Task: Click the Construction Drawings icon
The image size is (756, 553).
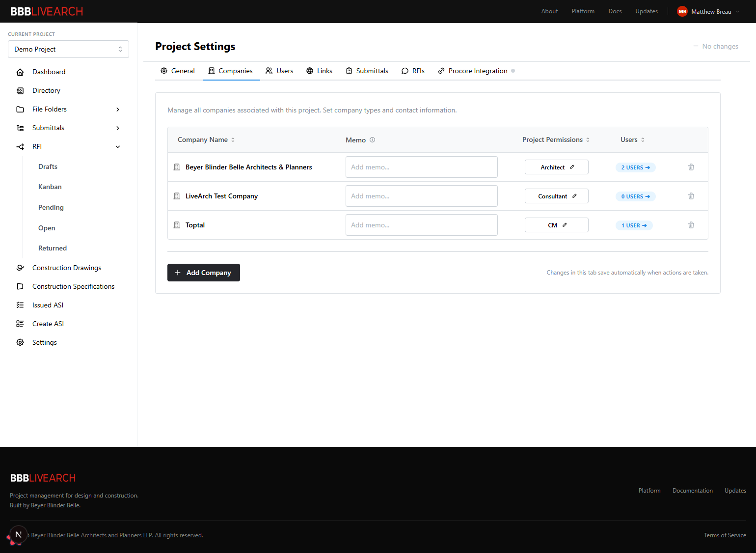Action: pos(20,268)
